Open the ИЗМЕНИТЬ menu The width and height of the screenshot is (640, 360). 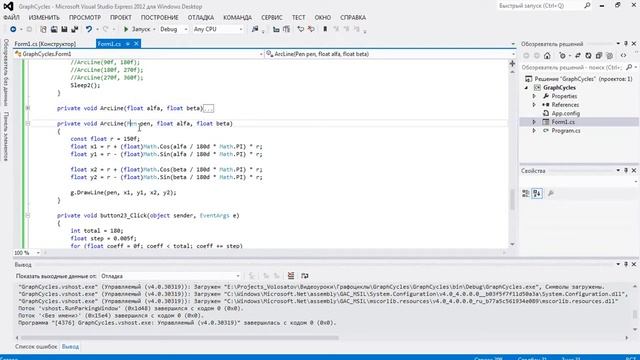[44, 18]
